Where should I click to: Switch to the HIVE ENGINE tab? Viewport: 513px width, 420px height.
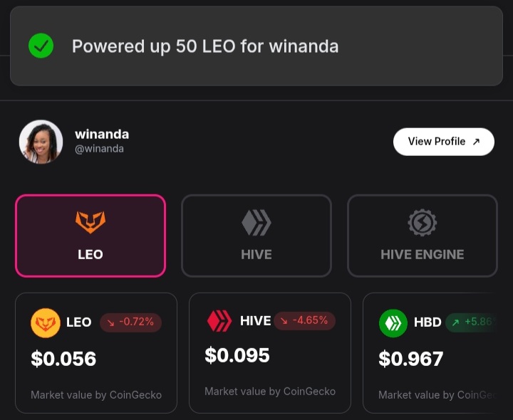[x=422, y=236]
